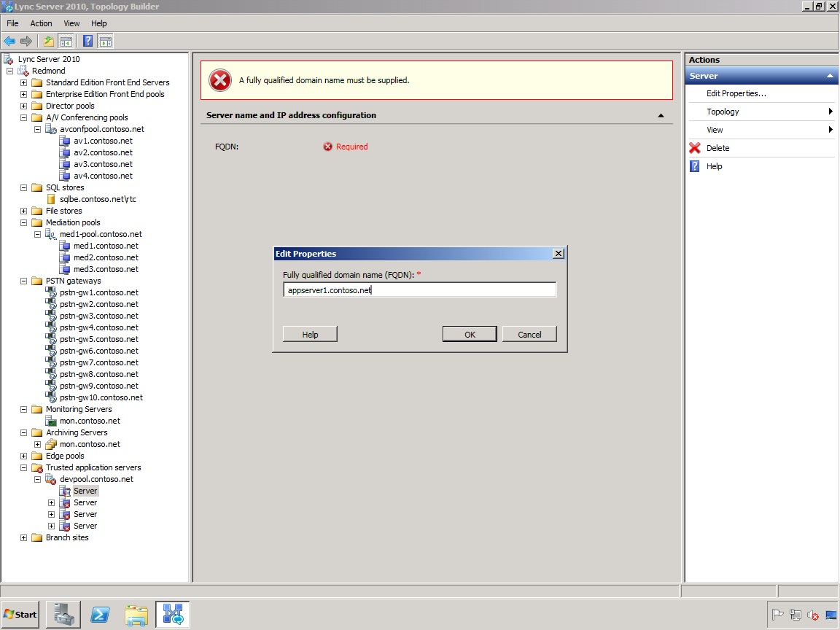Viewport: 840px width, 630px height.
Task: Click the Redmond site icon
Action: (x=23, y=71)
